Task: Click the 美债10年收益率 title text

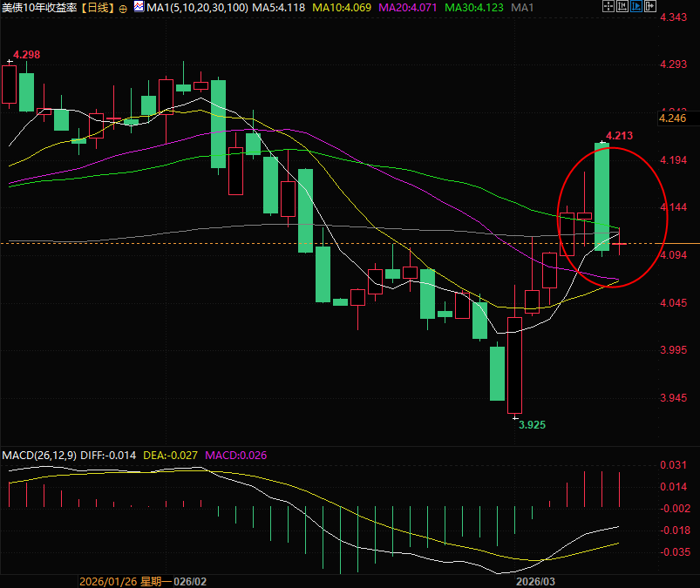Action: point(39,8)
